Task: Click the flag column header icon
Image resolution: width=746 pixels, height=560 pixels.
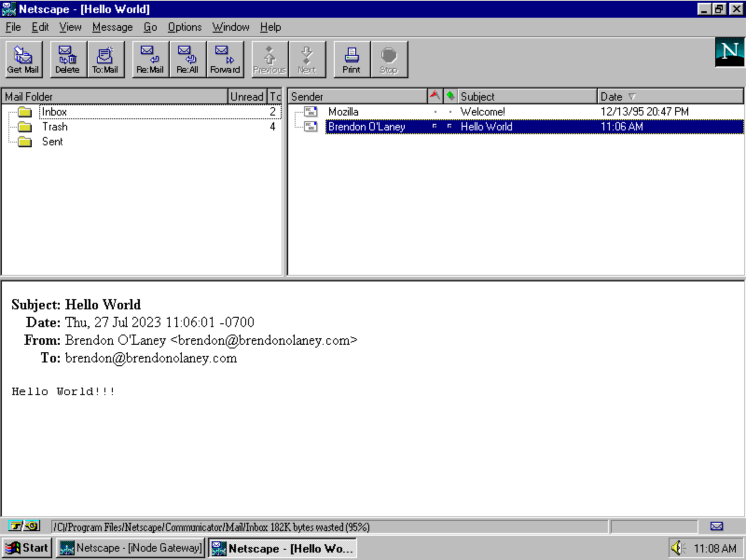Action: click(435, 96)
